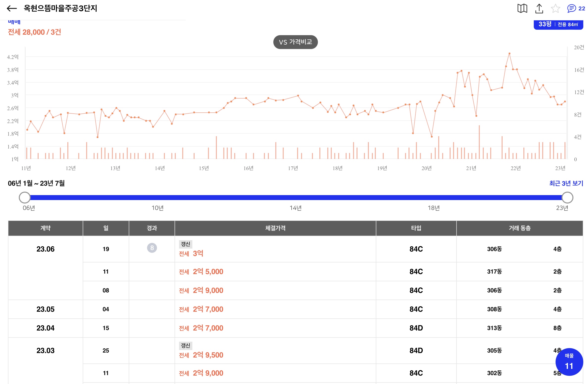Tap the share upload icon

pos(539,9)
